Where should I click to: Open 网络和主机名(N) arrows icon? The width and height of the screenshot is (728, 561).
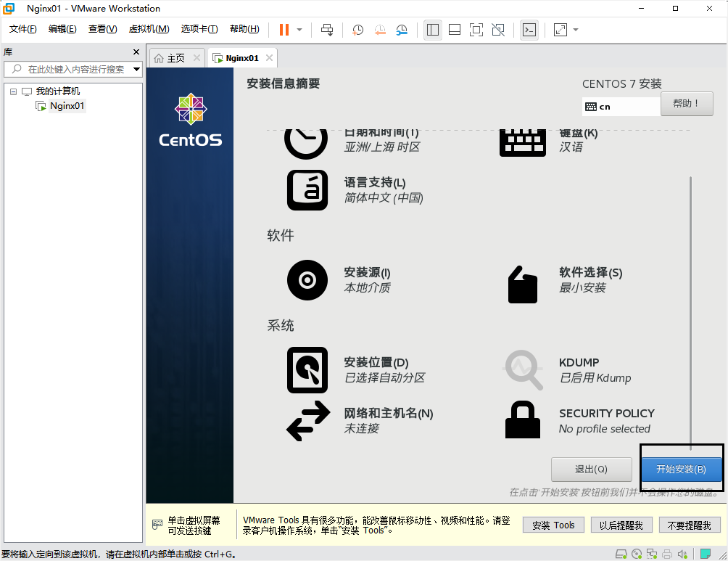(x=308, y=421)
